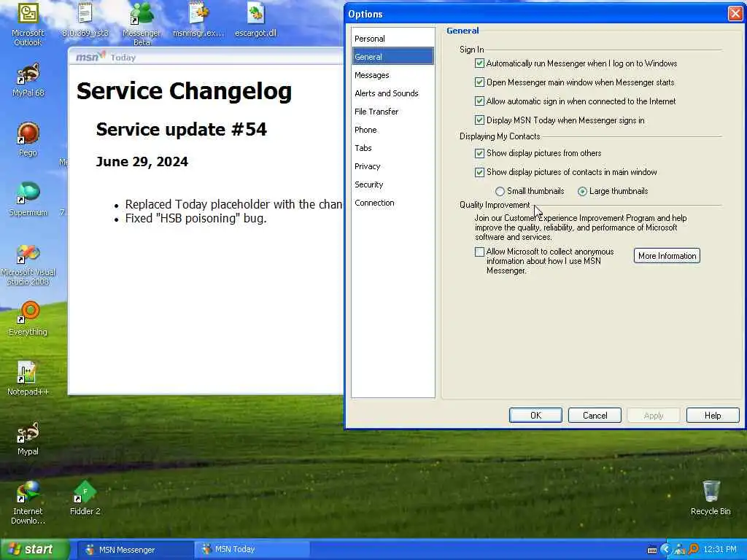
Task: Open the Tabs options category
Action: point(393,148)
